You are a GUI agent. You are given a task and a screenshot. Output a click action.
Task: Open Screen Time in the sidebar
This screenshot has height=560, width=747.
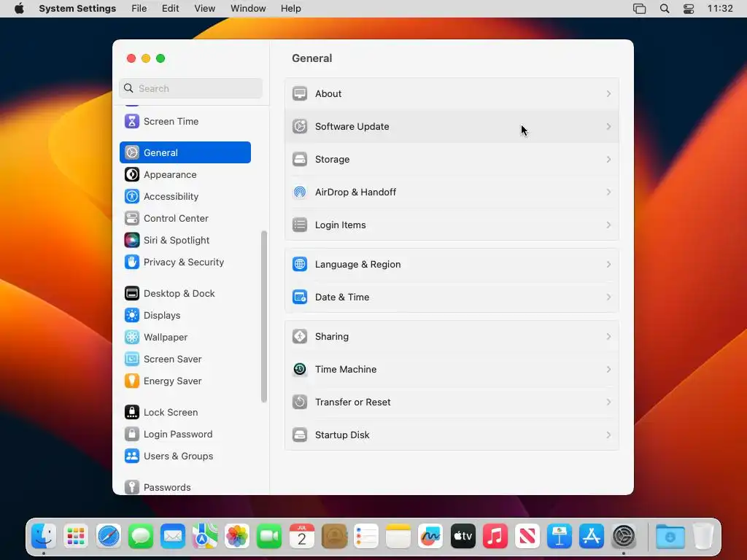[185, 122]
